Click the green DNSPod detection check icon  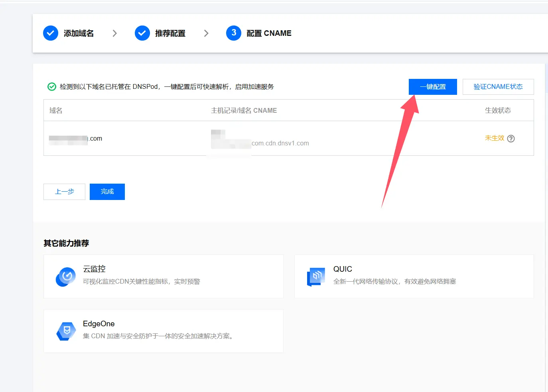tap(52, 87)
